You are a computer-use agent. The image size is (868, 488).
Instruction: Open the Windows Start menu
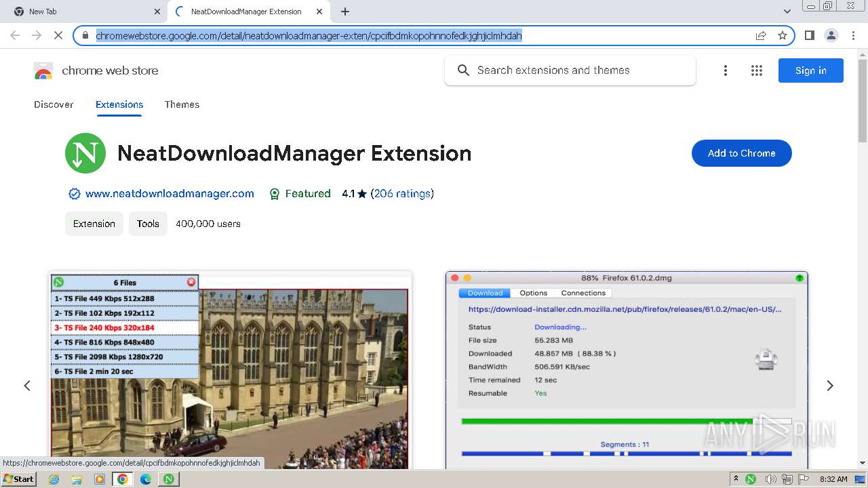(18, 479)
